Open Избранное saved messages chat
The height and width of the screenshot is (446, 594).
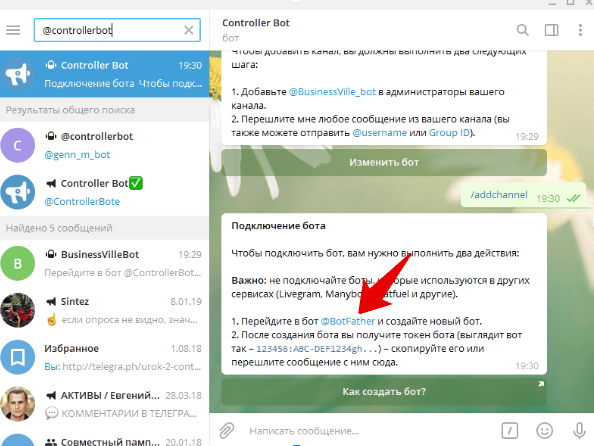(104, 357)
